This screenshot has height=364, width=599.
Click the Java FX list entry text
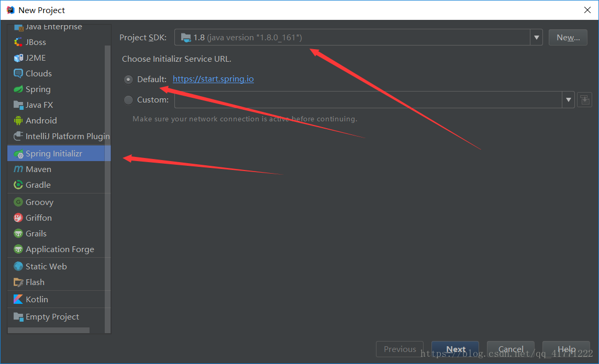[x=39, y=105]
